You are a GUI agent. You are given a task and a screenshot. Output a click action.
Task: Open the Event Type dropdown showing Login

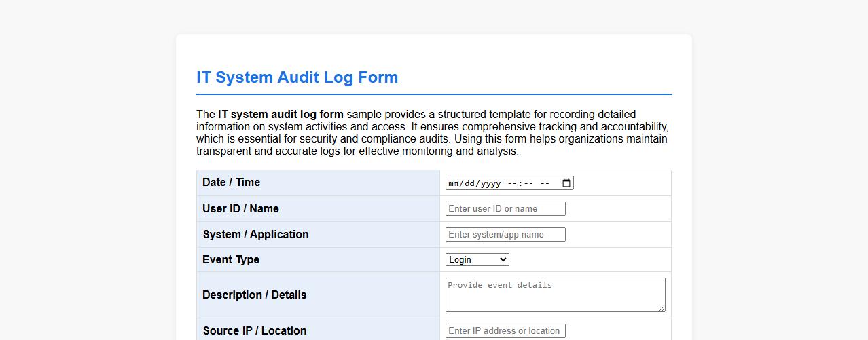pyautogui.click(x=477, y=260)
